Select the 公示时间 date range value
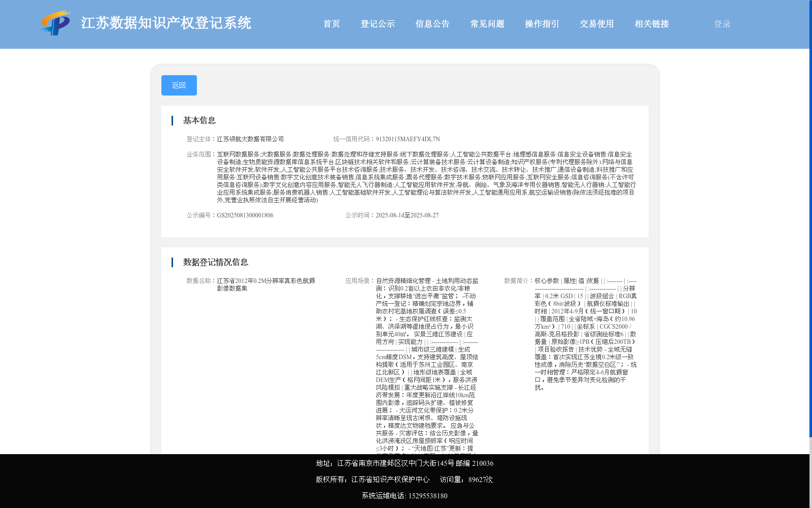The width and height of the screenshot is (812, 508). click(x=408, y=215)
